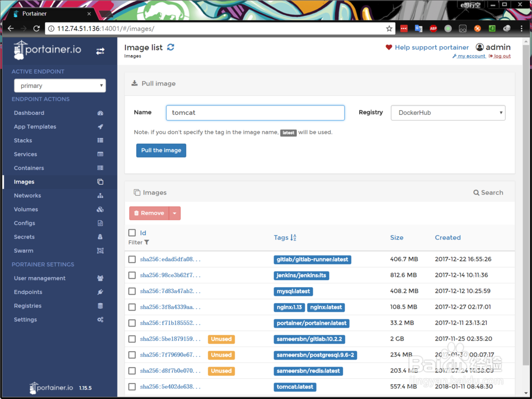Click the App Templates rocket icon
This screenshot has width=532, height=399.
click(x=100, y=127)
